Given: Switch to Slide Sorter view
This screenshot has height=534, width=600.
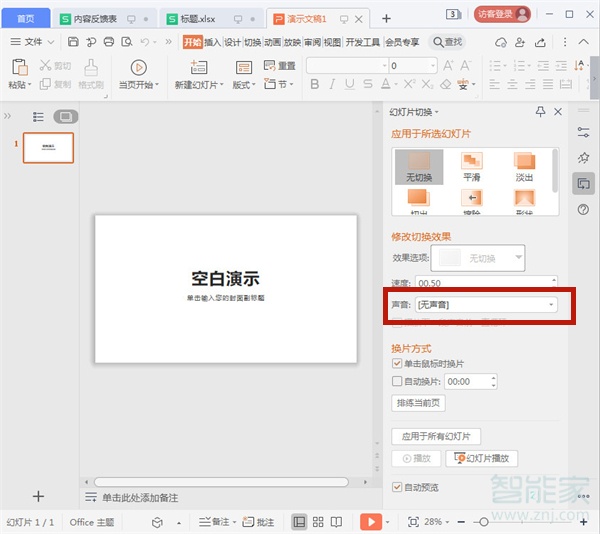Looking at the screenshot, I should tap(318, 522).
